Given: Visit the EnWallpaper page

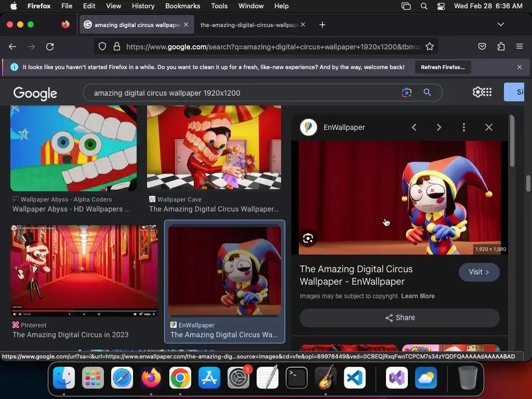Looking at the screenshot, I should (478, 272).
